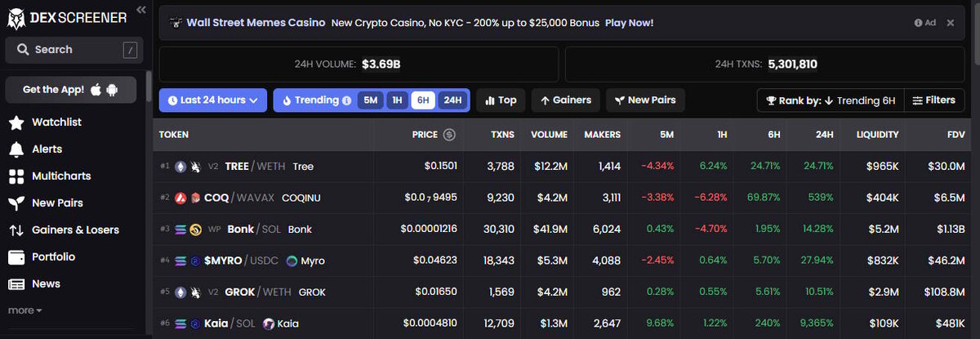Switch to the Top view
The image size is (980, 339).
[501, 100]
